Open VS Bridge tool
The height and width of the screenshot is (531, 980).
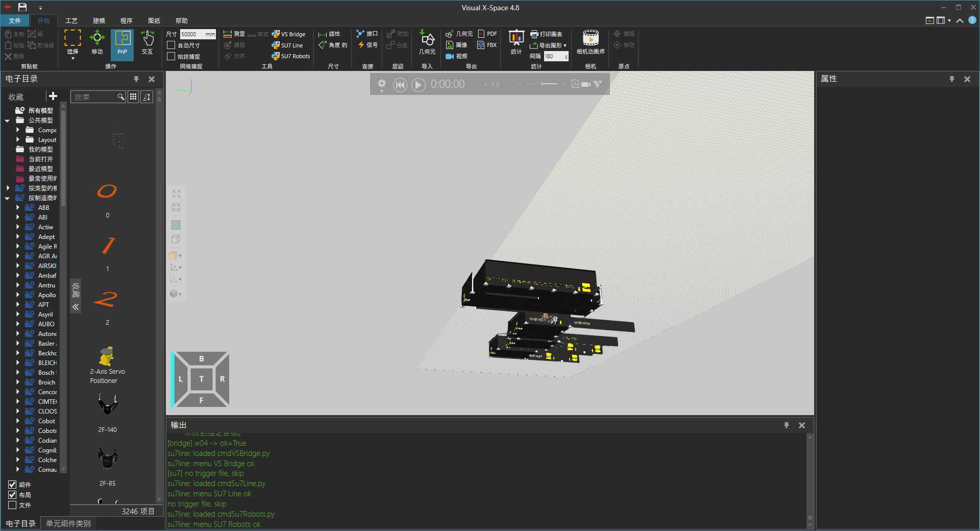click(x=289, y=34)
